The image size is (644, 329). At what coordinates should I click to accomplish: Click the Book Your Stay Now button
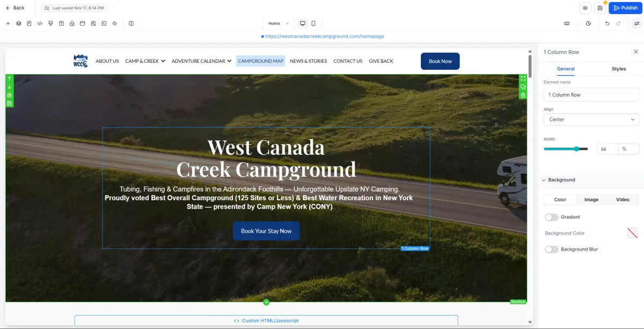click(x=266, y=231)
